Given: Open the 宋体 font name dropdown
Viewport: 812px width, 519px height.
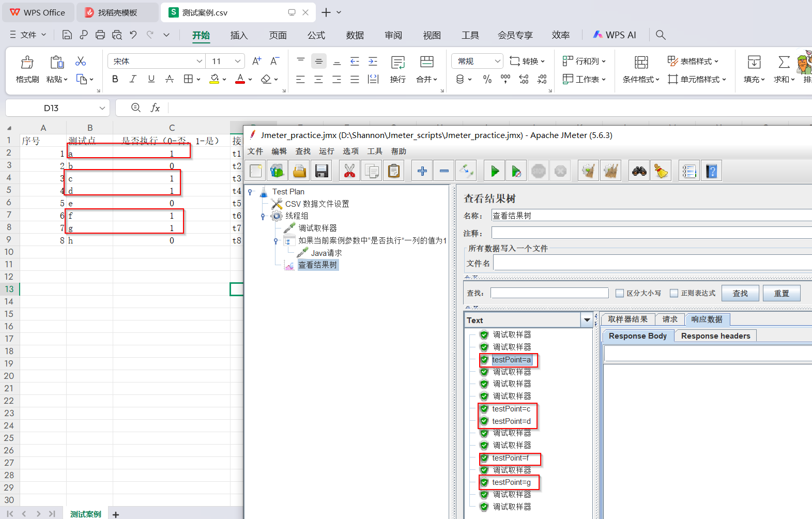Looking at the screenshot, I should (200, 61).
